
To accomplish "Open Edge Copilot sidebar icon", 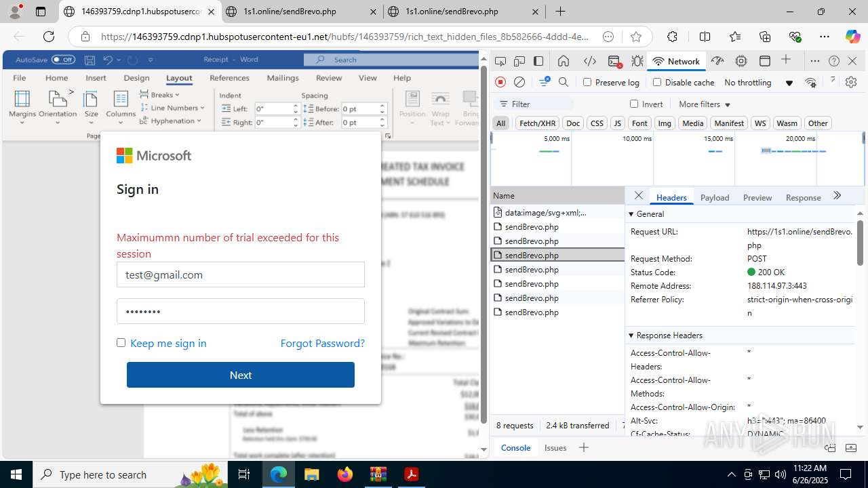I will (852, 37).
